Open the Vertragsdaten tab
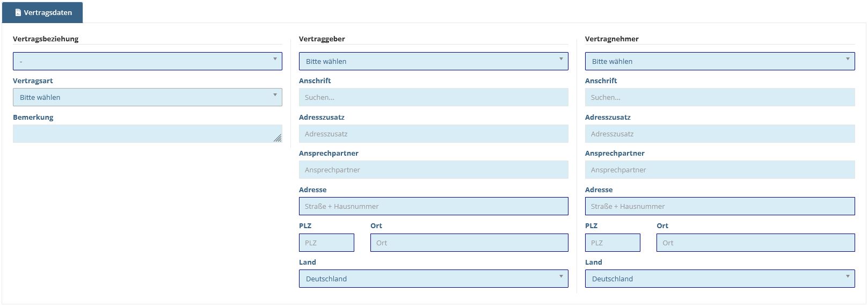Screen dimensions: 868x306 point(42,12)
